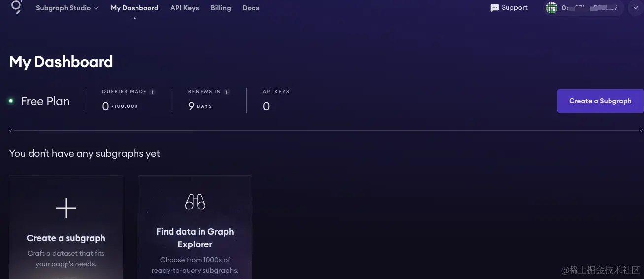644x279 pixels.
Task: Click the wallet avatar identicon
Action: 552,8
